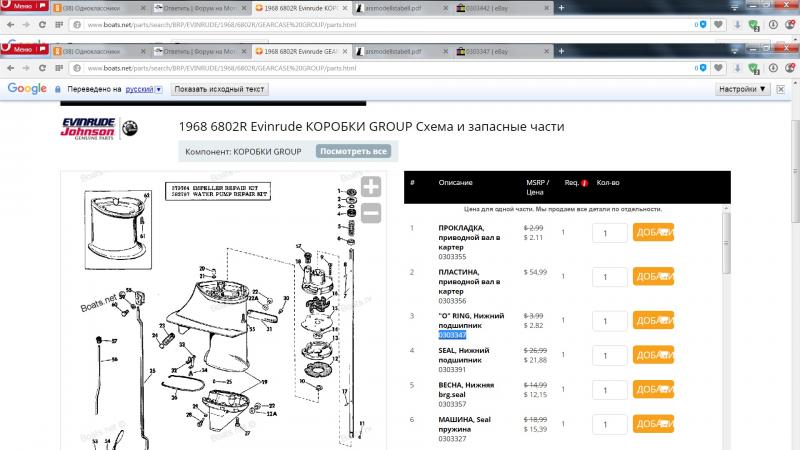The height and width of the screenshot is (450, 800).
Task: Zoom out of the gearcase diagram
Action: point(370,212)
